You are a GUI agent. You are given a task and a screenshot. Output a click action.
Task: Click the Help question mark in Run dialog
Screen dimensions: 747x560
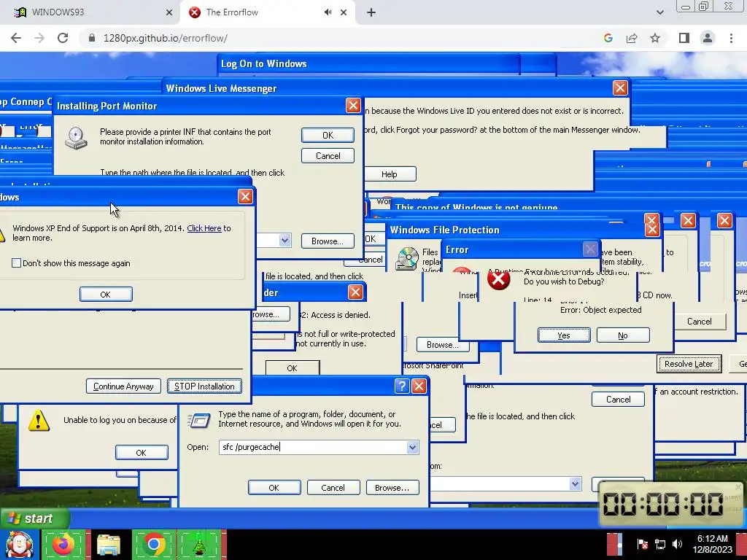(x=402, y=386)
